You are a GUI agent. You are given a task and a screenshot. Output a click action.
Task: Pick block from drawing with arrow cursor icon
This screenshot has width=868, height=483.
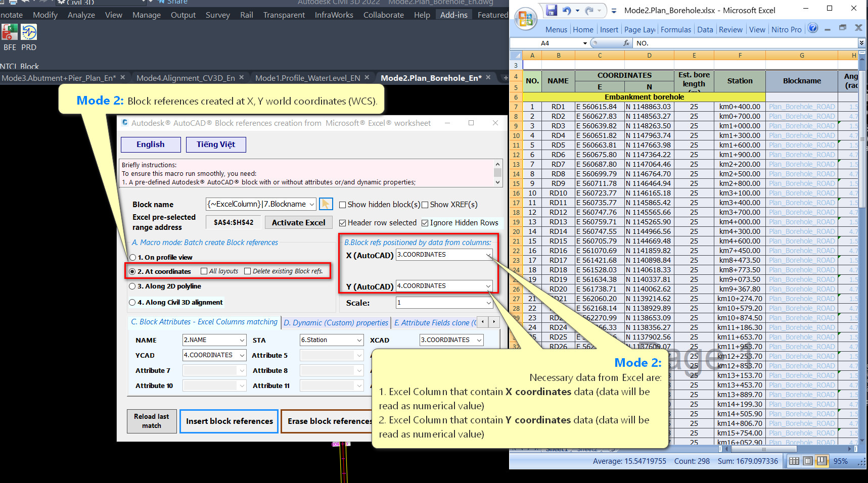326,204
